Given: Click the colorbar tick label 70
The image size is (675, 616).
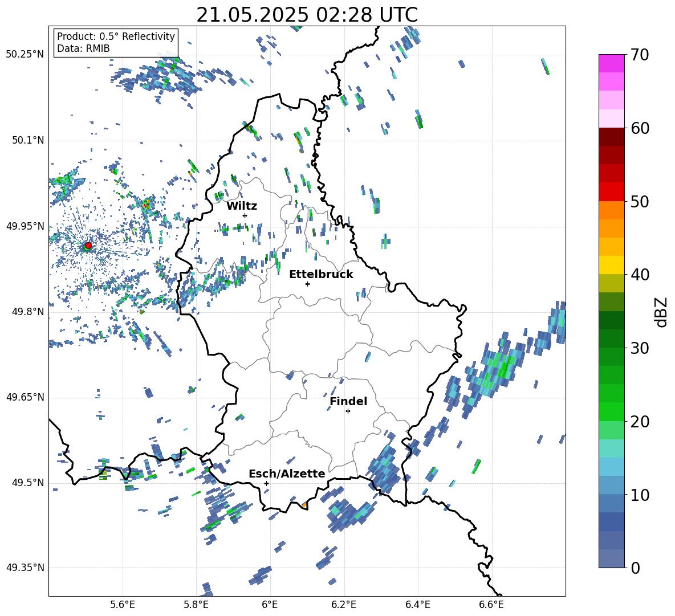Looking at the screenshot, I should pos(640,55).
